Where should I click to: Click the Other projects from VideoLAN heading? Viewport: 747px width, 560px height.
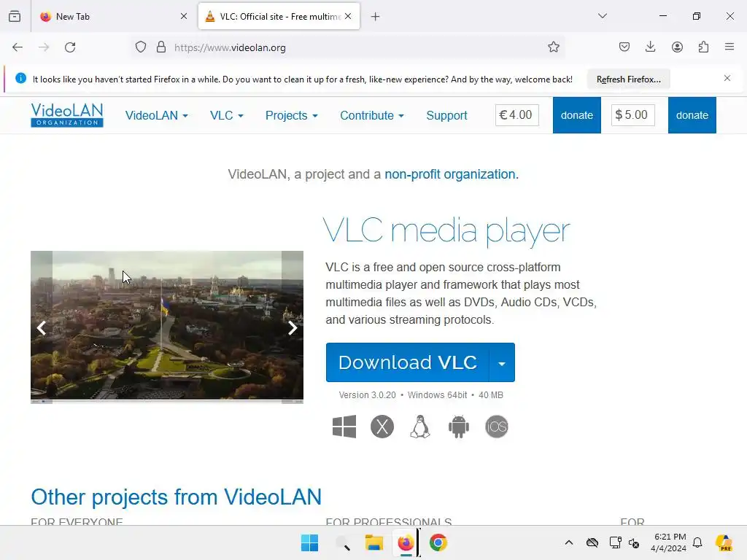[176, 497]
